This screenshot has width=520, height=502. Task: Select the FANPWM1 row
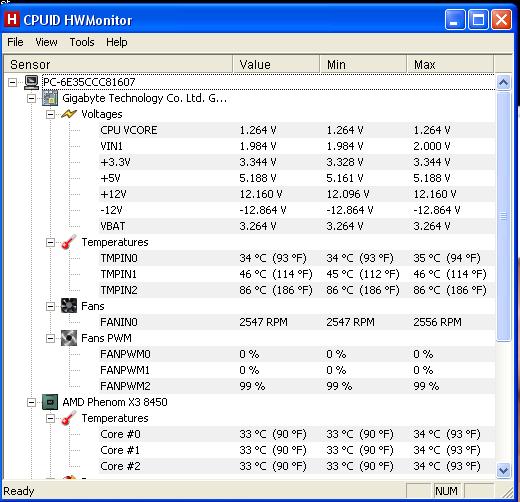coord(297,370)
